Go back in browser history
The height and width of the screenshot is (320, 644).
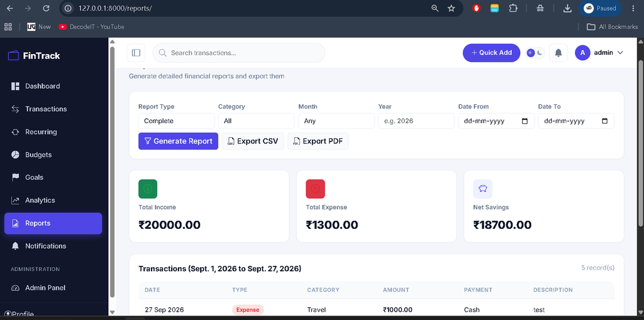click(10, 8)
